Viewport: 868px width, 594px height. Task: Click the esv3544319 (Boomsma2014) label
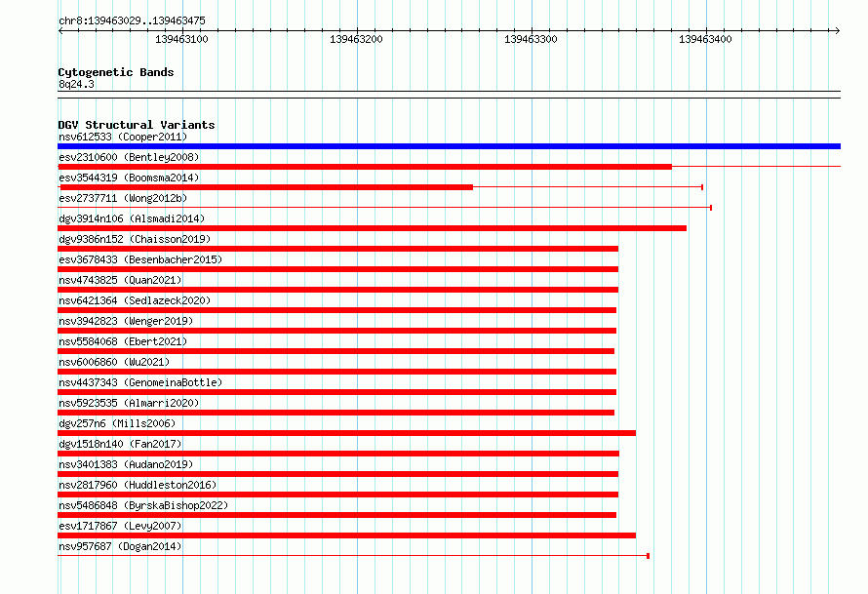[x=129, y=178]
